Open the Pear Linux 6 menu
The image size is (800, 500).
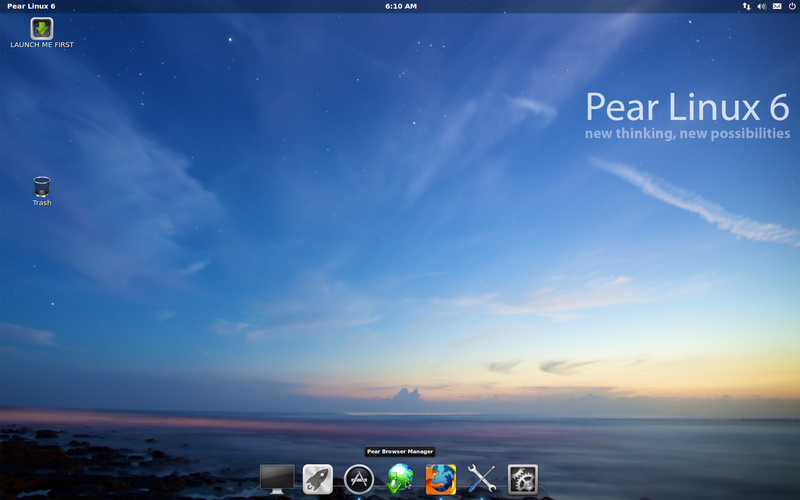[x=31, y=6]
